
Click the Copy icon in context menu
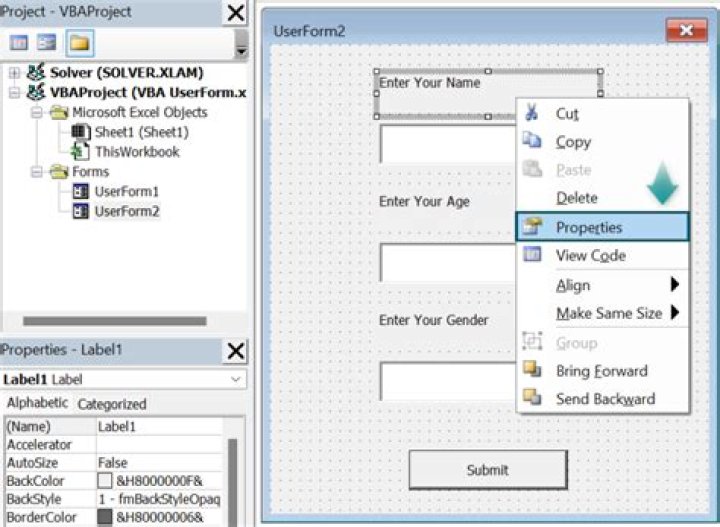[x=532, y=140]
